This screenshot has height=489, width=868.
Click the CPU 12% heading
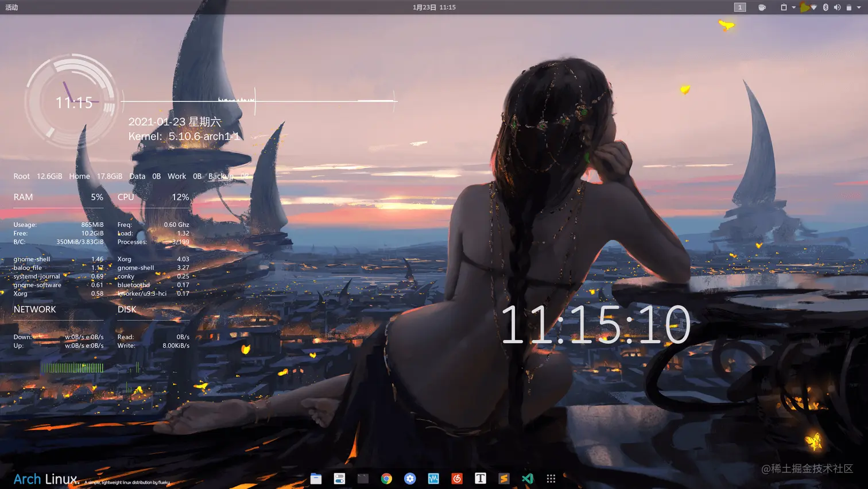[x=153, y=197]
